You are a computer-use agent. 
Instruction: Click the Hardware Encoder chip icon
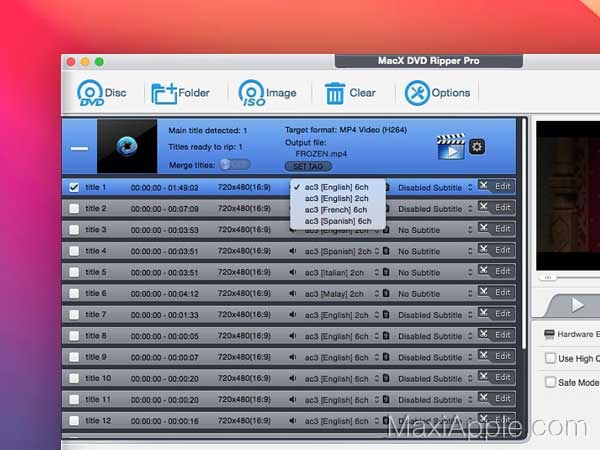549,334
